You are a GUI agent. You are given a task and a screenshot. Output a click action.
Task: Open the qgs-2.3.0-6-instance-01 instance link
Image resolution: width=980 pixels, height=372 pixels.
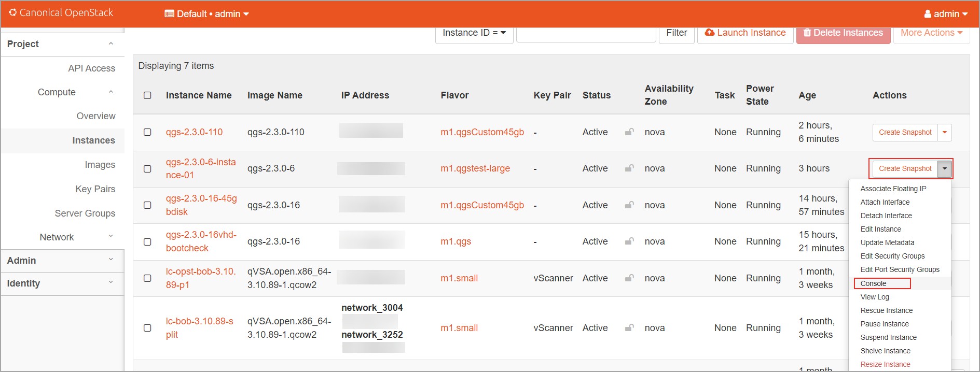pos(201,168)
